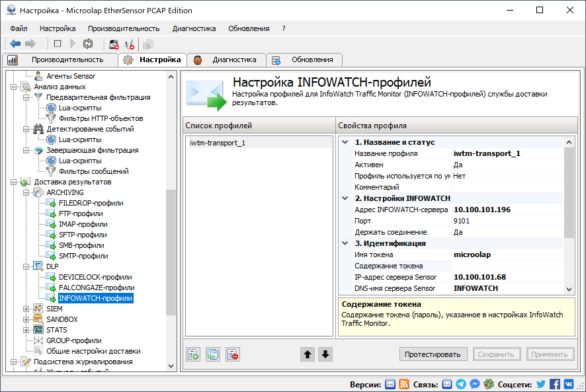The width and height of the screenshot is (586, 392).
Task: Open the Telegram contact icon
Action: 463,383
